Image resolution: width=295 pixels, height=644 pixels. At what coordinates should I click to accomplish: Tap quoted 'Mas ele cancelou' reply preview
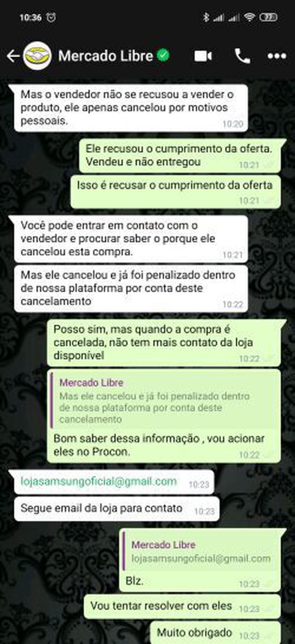click(164, 401)
